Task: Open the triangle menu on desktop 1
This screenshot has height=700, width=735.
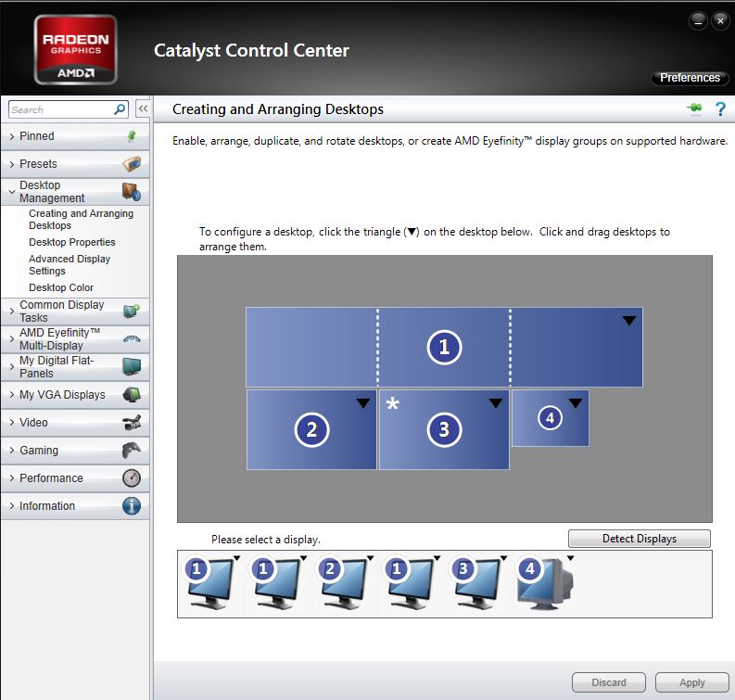Action: [x=629, y=321]
